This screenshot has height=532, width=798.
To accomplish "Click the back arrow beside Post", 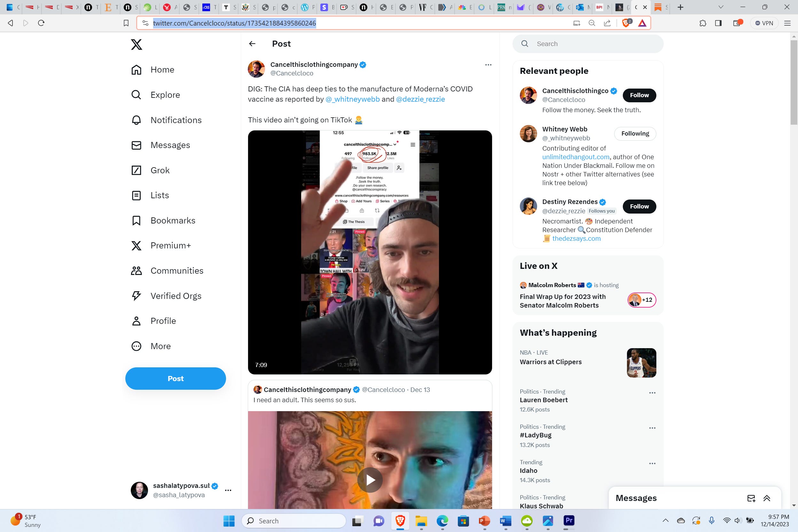I will (x=252, y=44).
